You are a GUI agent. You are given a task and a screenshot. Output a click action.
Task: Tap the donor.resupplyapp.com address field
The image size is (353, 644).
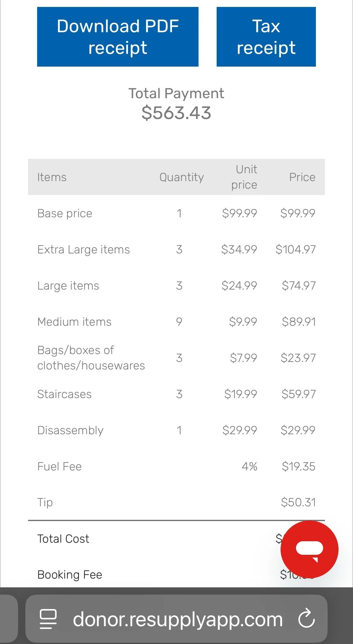[177, 620]
